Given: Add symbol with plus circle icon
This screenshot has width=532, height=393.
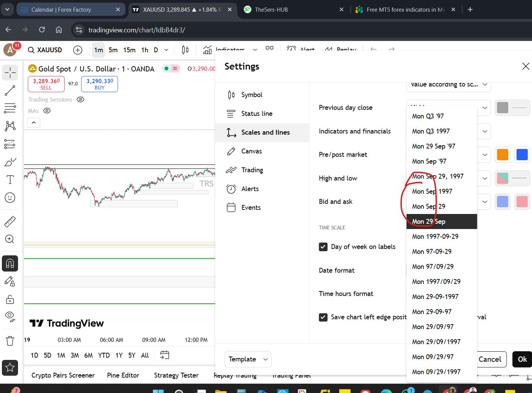Looking at the screenshot, I should (x=78, y=50).
